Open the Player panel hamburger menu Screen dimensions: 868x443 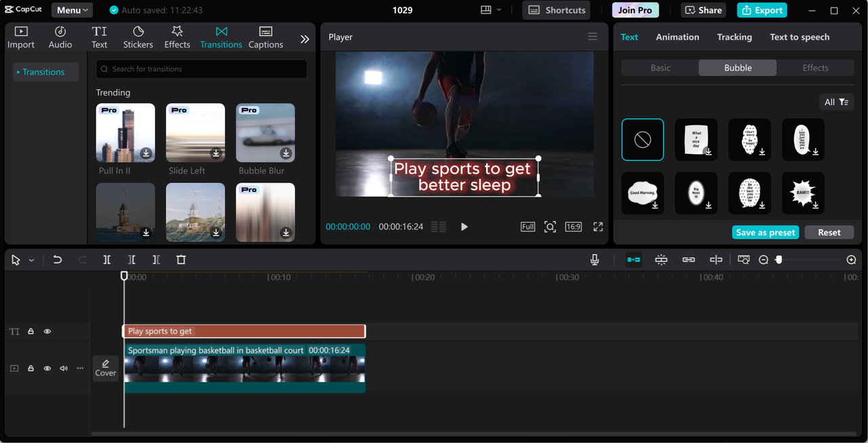pos(593,37)
